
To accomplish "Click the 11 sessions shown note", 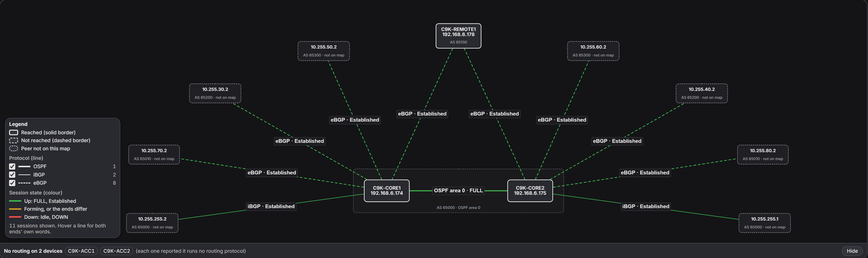I will (57, 228).
